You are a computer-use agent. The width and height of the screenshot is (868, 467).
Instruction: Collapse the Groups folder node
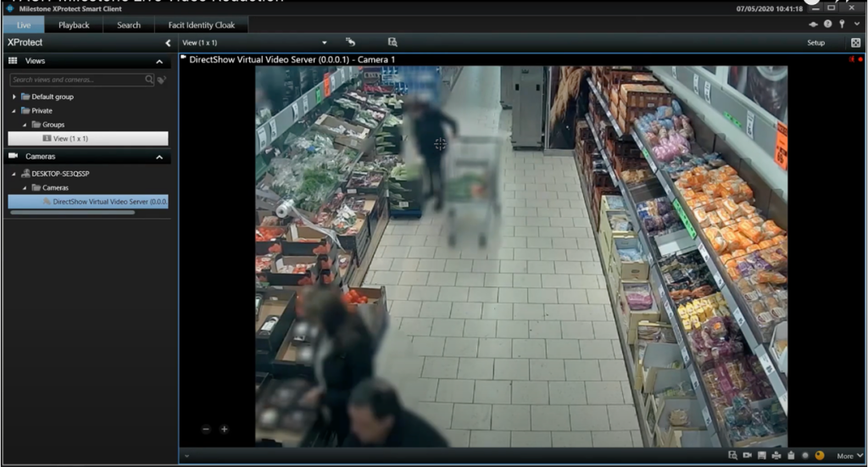tap(25, 125)
